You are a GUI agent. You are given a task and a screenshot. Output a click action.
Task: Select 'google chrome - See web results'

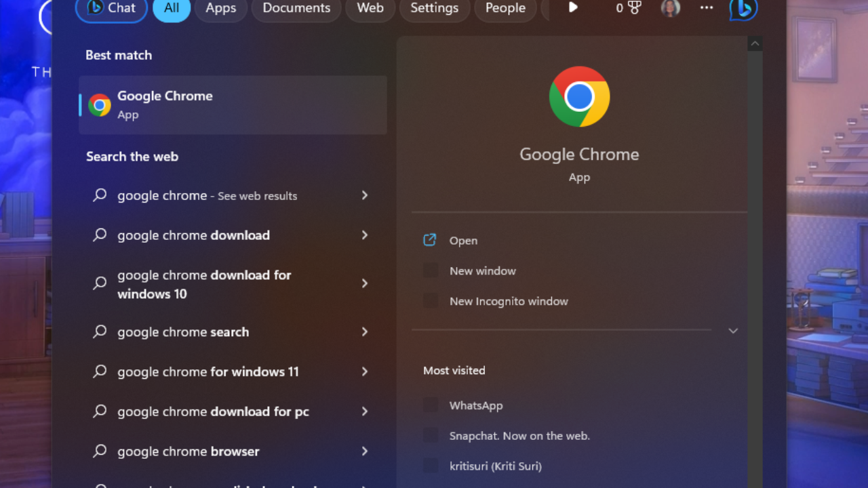(233, 195)
